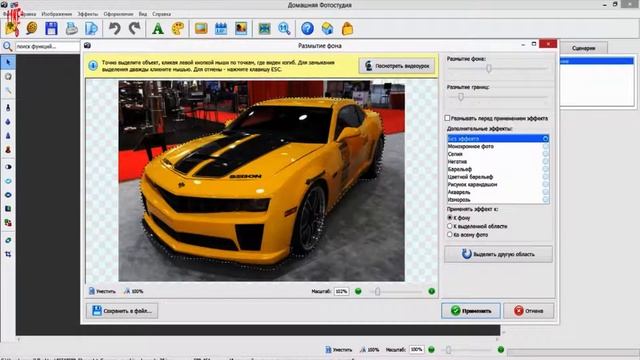Click the yellow shopping bag icon
This screenshot has height=360, width=640.
coord(347,29)
